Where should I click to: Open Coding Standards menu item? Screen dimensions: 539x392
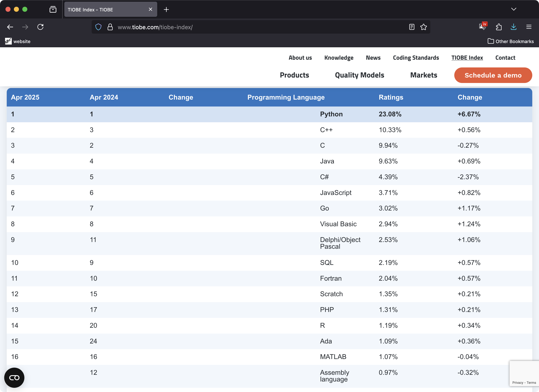click(416, 58)
